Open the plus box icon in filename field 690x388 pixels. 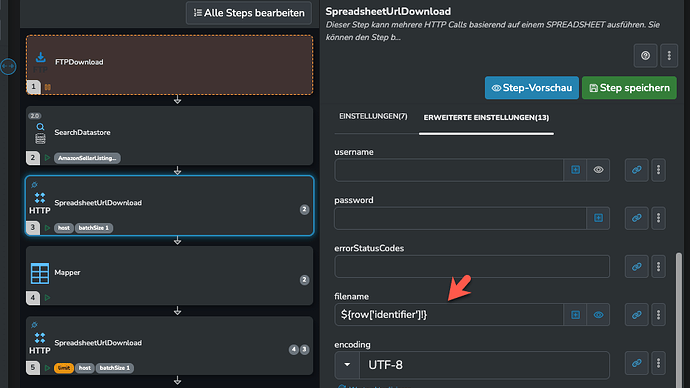(x=575, y=315)
